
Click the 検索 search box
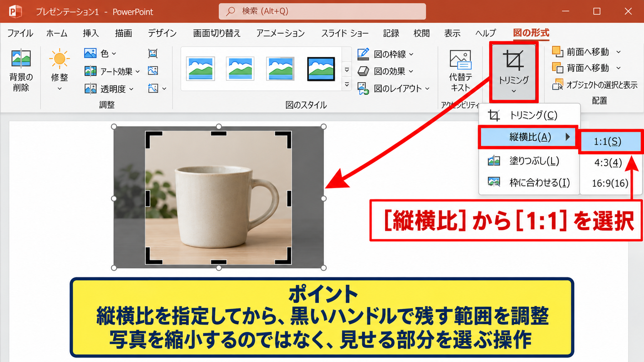(x=322, y=11)
